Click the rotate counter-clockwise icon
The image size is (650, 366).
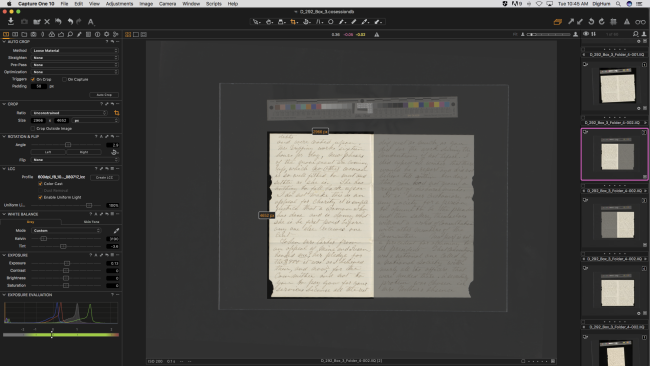592,22
